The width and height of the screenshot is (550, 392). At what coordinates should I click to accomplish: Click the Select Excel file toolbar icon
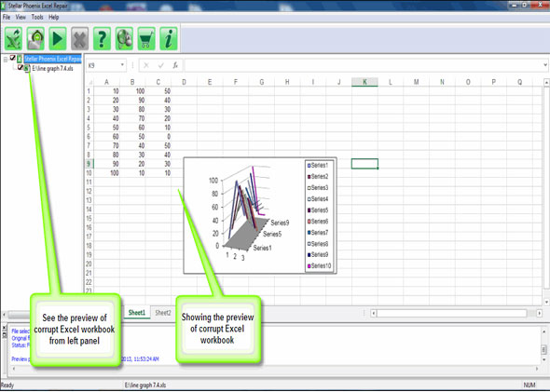pos(14,38)
